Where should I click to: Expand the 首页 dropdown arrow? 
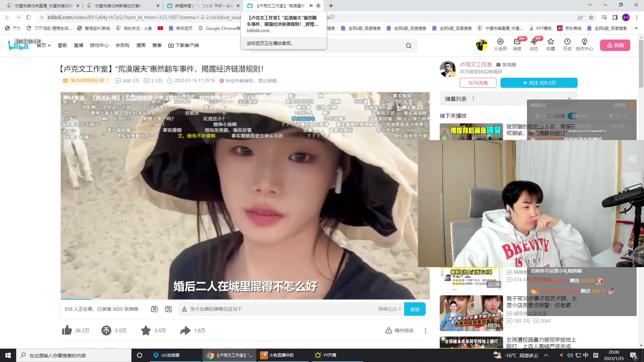[x=49, y=46]
